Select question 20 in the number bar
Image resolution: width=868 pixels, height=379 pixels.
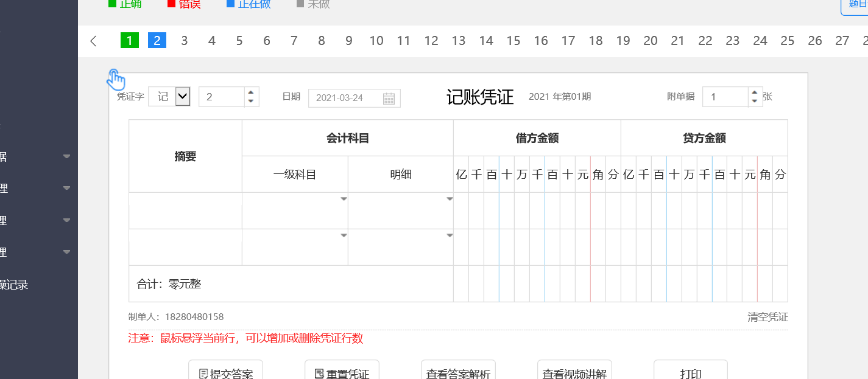(651, 41)
